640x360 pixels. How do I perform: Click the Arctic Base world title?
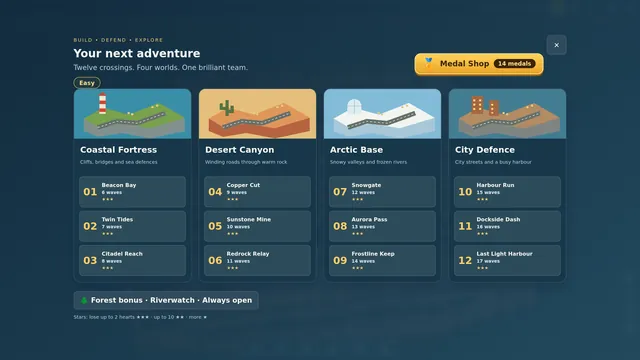(356, 150)
